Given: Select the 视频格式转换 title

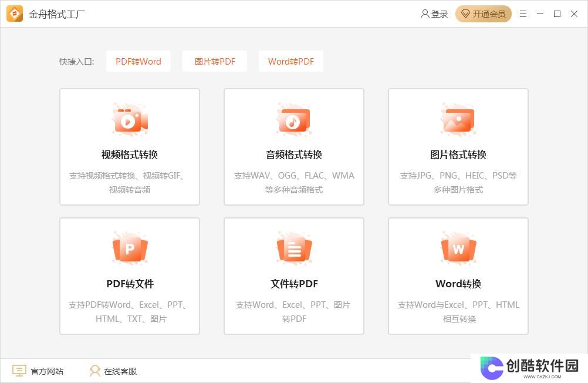Looking at the screenshot, I should (130, 154).
